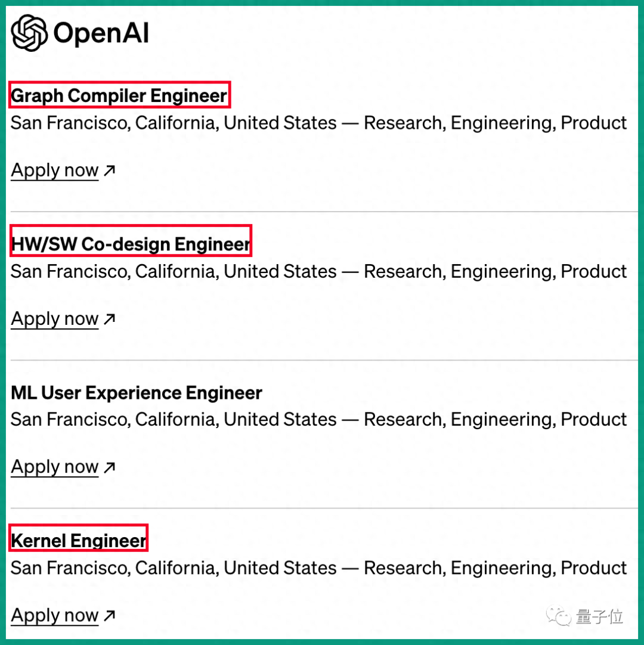Click the location line under ML User Experience Engineer

click(x=318, y=419)
